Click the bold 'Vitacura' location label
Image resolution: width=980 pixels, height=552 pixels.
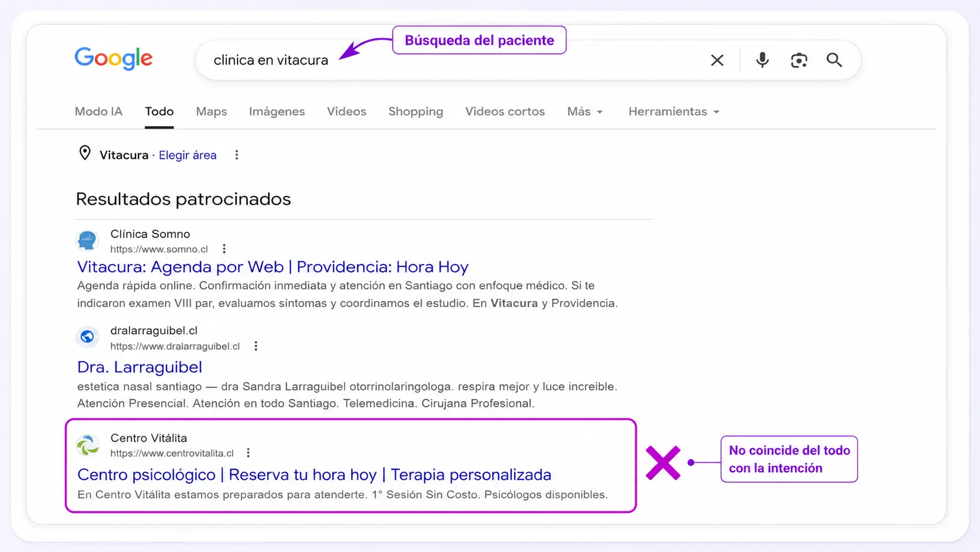(x=124, y=155)
